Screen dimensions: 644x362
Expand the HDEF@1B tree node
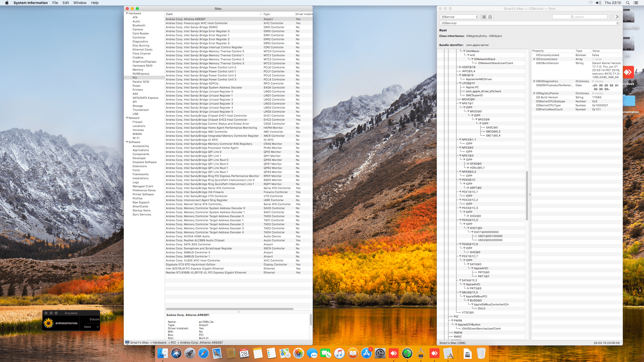click(460, 67)
